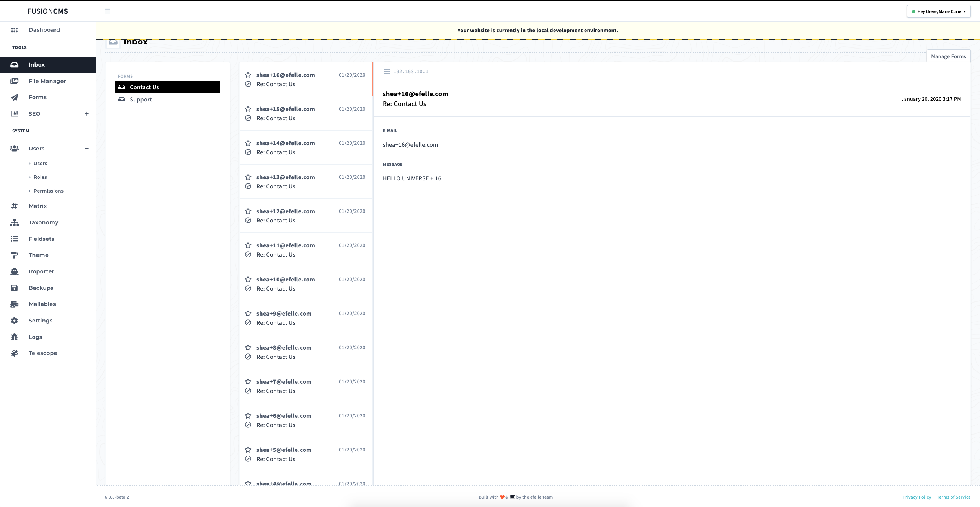Go to Dashboard in sidebar

(x=44, y=30)
